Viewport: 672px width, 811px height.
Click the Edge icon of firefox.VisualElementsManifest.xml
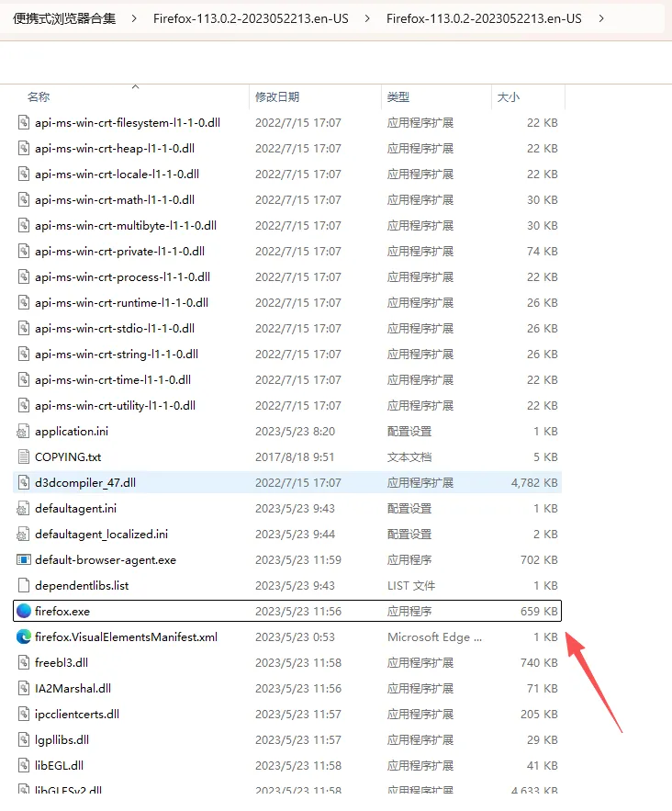[x=24, y=636]
